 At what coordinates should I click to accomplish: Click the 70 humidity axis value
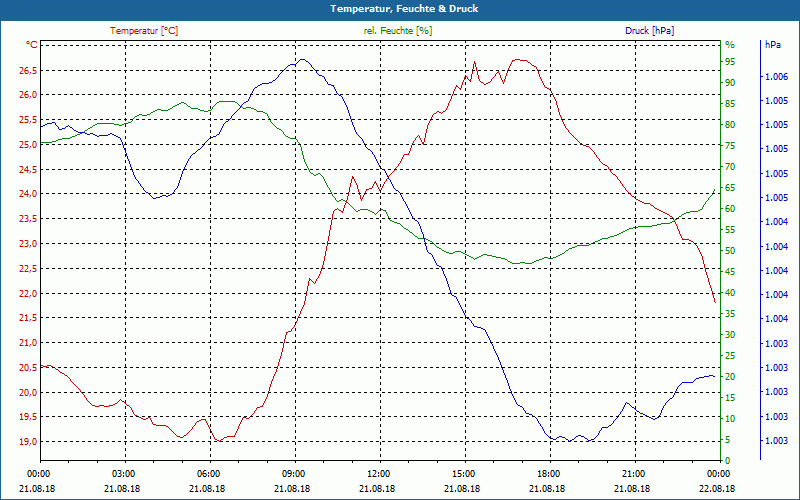(x=730, y=167)
